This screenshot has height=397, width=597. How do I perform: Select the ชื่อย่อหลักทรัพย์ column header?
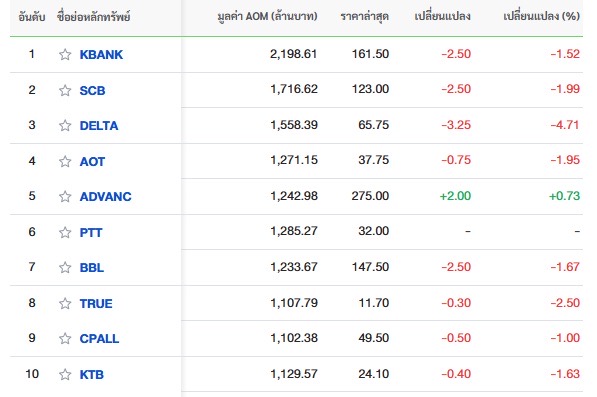[94, 17]
